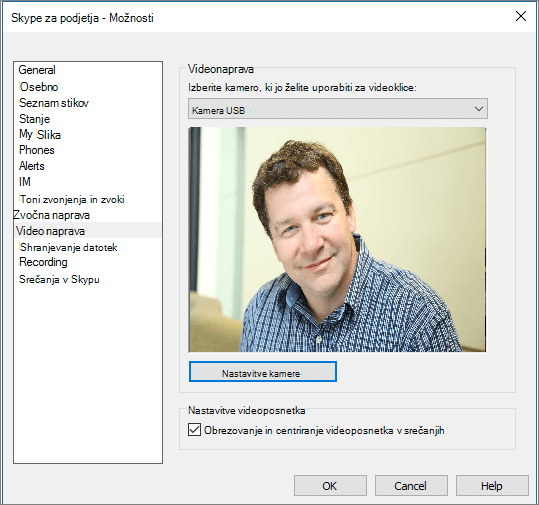Open Help for this dialog
Image resolution: width=539 pixels, height=505 pixels.
point(492,486)
